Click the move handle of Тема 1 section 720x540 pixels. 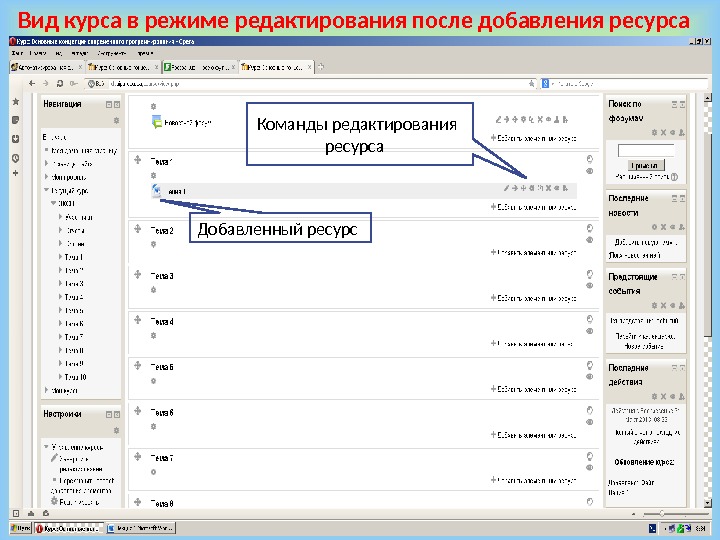click(137, 160)
